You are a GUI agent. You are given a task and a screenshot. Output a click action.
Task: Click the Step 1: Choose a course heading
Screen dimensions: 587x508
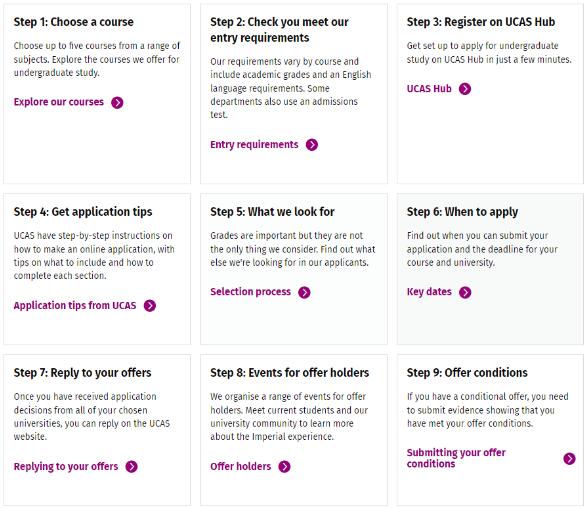(74, 22)
